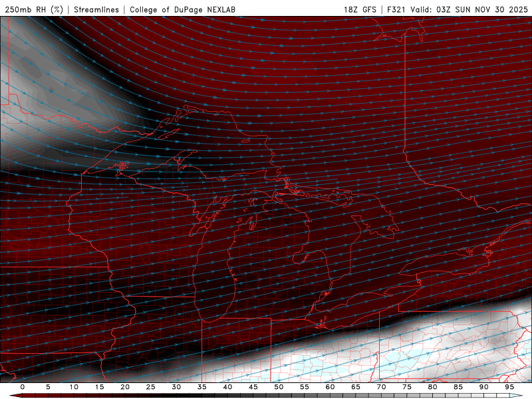Click the "250mb RH (%)" title text
Screen dimensions: 532x399
(x=34, y=9)
